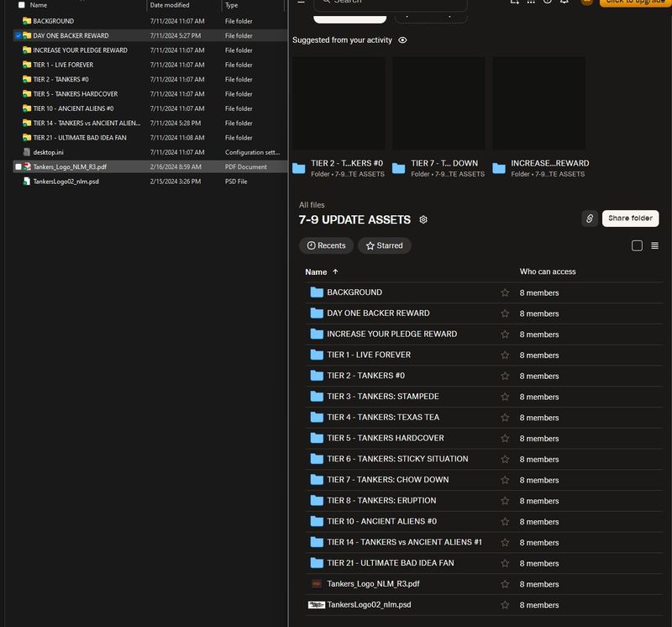Open folder settings gear beside 7-9 UPDATE ASSETS
Screen dimensions: 672x627
click(x=423, y=220)
